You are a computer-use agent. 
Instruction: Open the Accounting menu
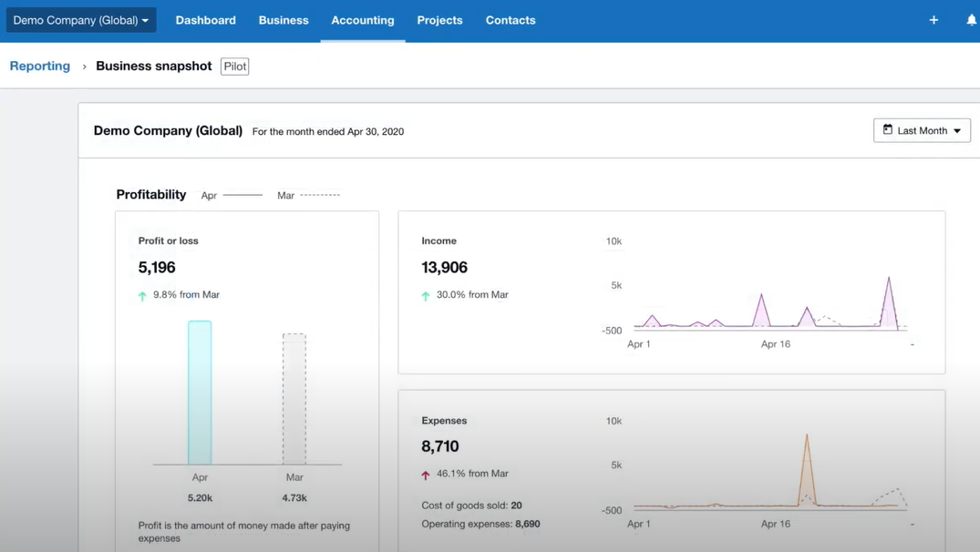coord(362,20)
